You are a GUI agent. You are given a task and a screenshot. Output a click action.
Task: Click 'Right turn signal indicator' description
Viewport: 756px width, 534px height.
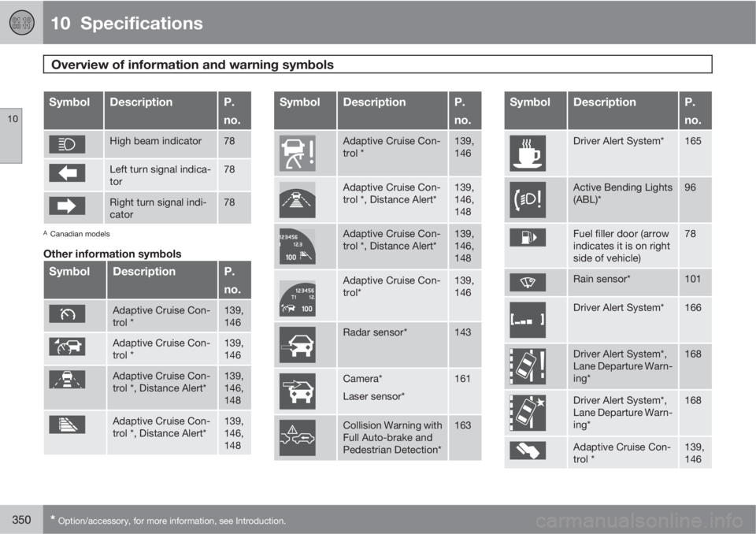[x=157, y=208]
